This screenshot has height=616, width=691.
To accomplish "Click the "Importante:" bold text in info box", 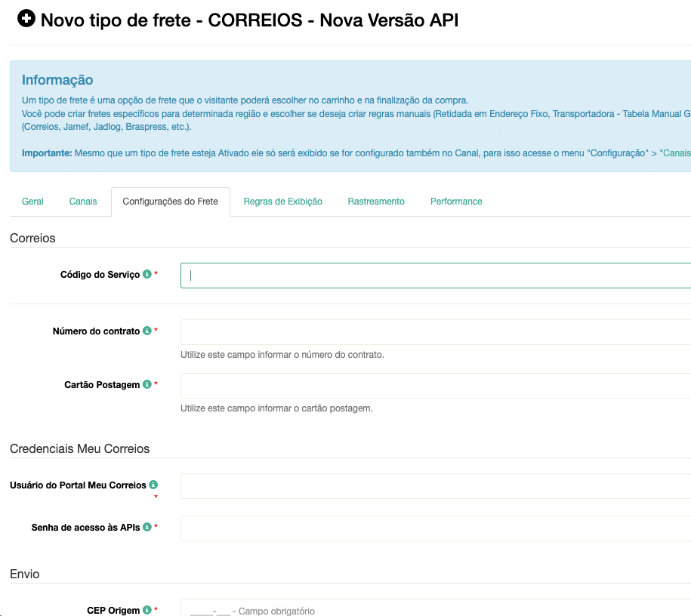I will [47, 153].
